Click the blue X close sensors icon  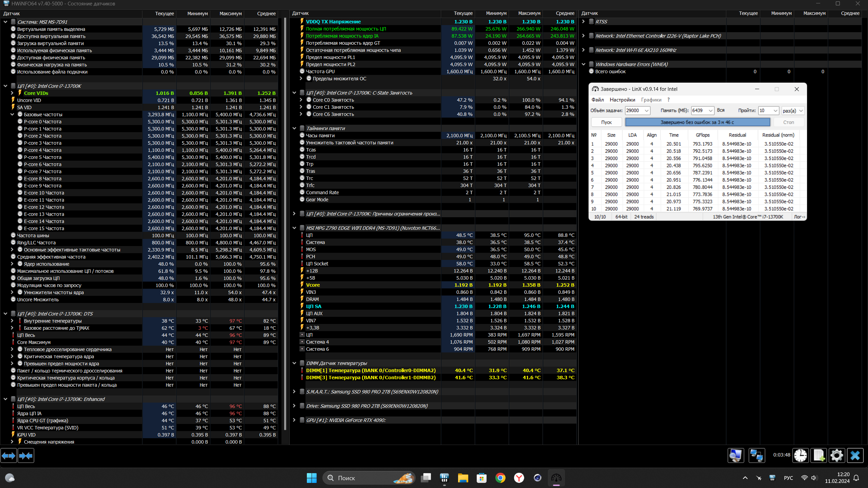point(855,455)
